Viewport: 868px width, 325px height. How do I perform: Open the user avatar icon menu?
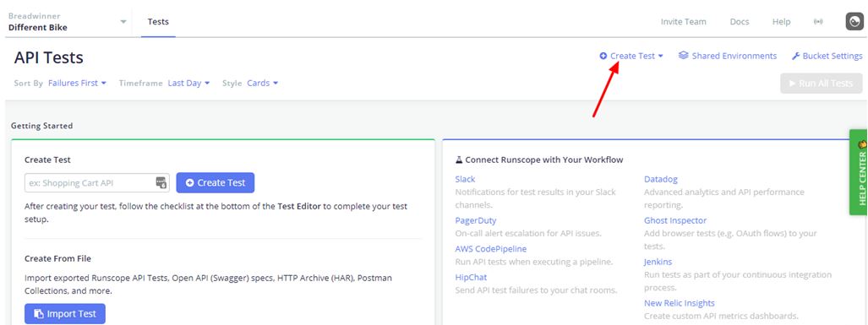854,22
